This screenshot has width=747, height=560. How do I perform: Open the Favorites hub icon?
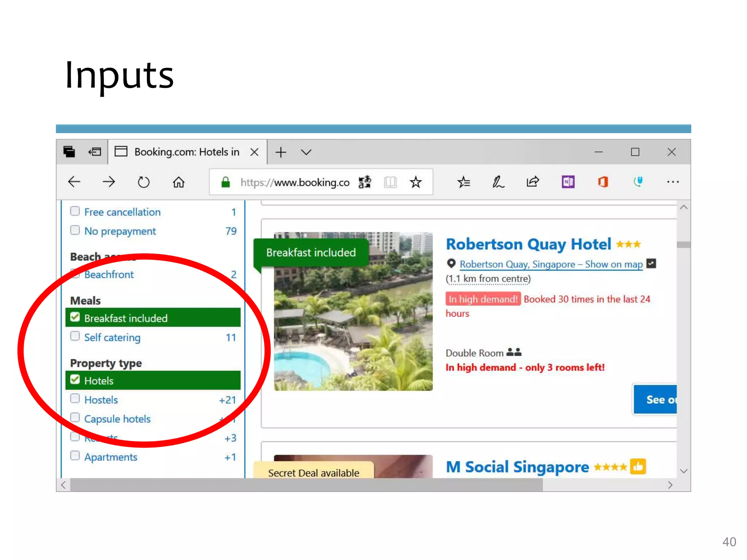tap(464, 182)
